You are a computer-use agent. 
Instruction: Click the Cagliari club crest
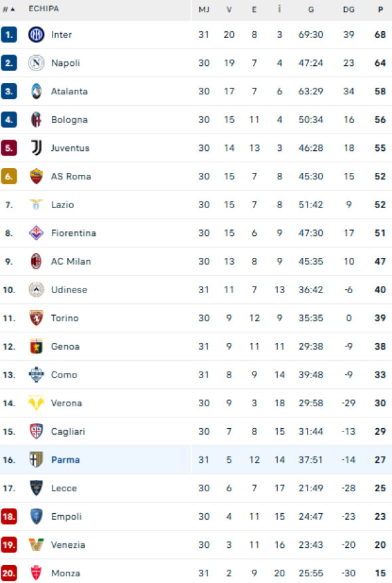pyautogui.click(x=35, y=431)
